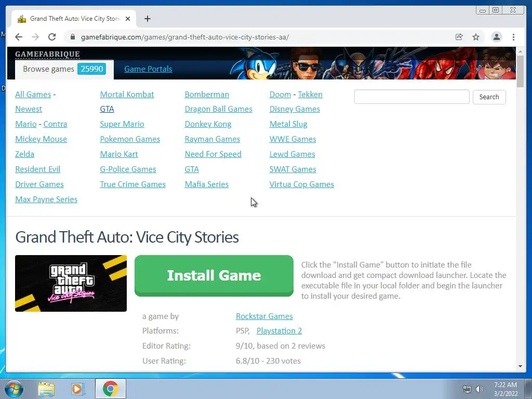Screen dimensions: 532x399
Task: Click the 25990 games count badge
Action: tap(91, 69)
